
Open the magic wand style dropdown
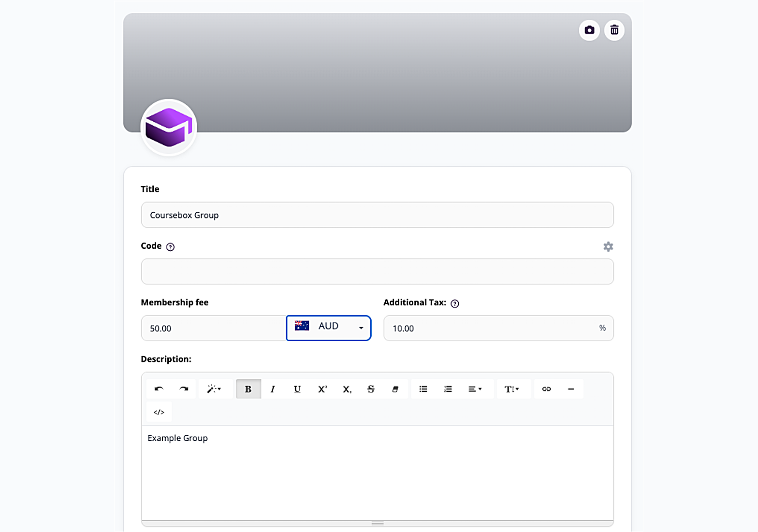[214, 389]
